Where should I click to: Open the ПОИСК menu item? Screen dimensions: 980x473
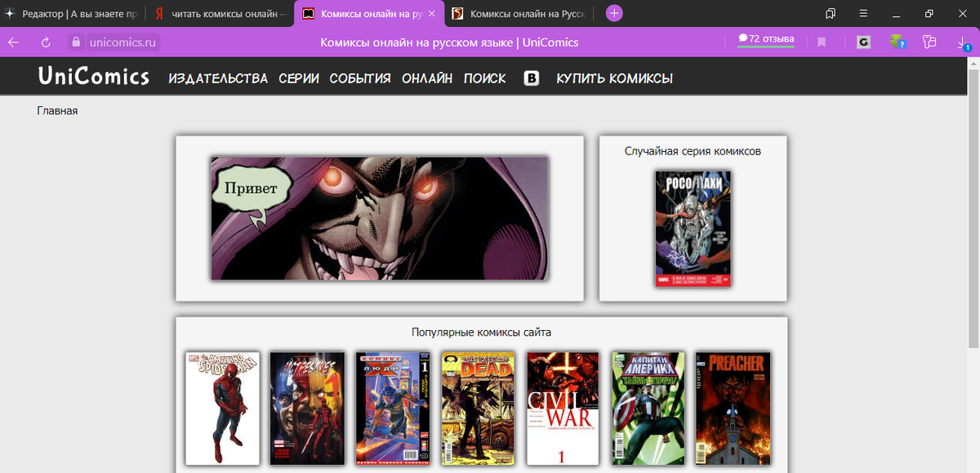point(485,78)
